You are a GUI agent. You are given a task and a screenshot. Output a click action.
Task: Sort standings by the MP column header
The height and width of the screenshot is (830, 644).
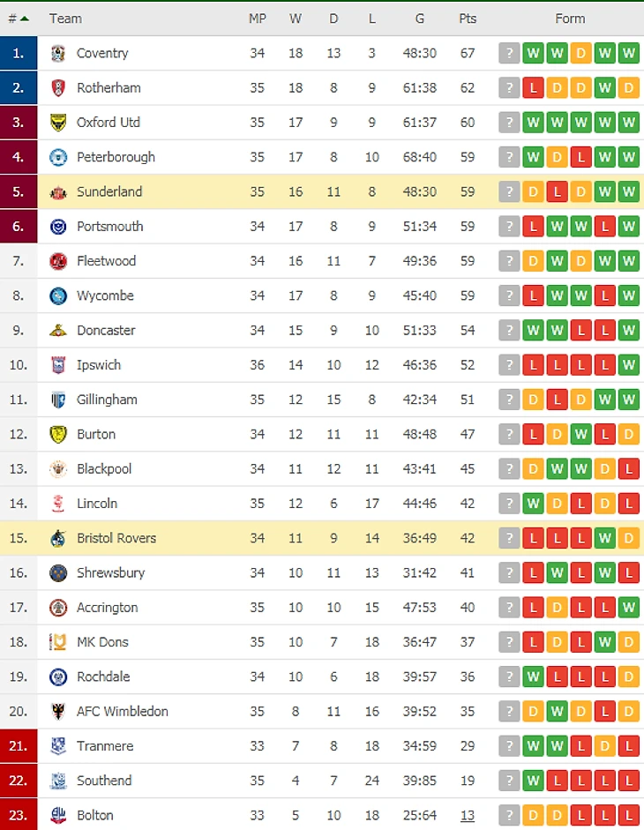tap(257, 19)
